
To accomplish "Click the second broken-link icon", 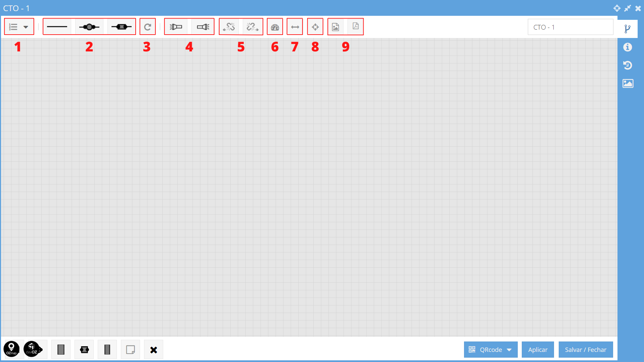I will (x=252, y=27).
